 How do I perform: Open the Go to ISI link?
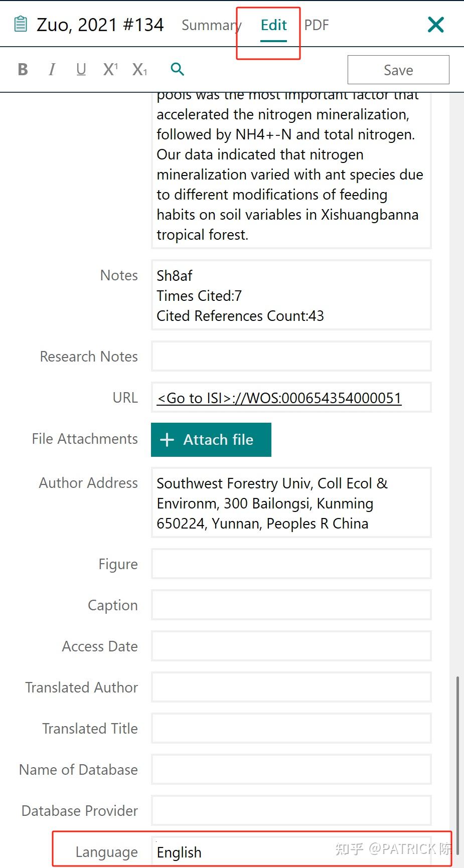[x=279, y=398]
